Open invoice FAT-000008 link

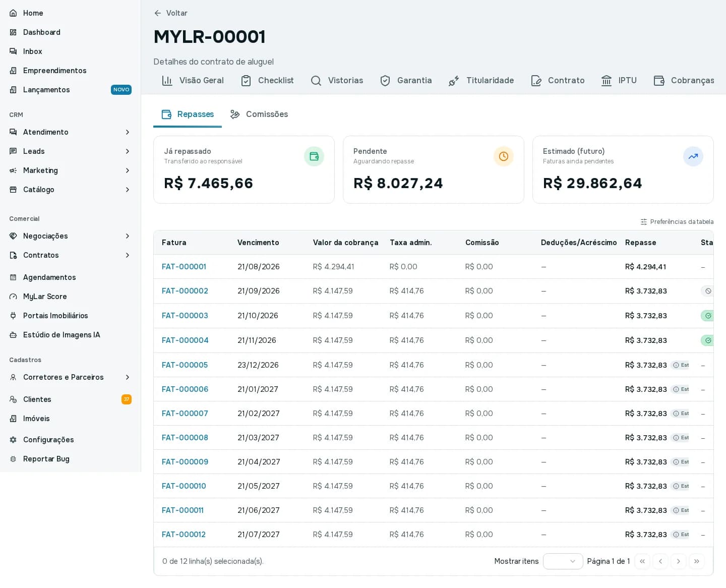tap(185, 438)
